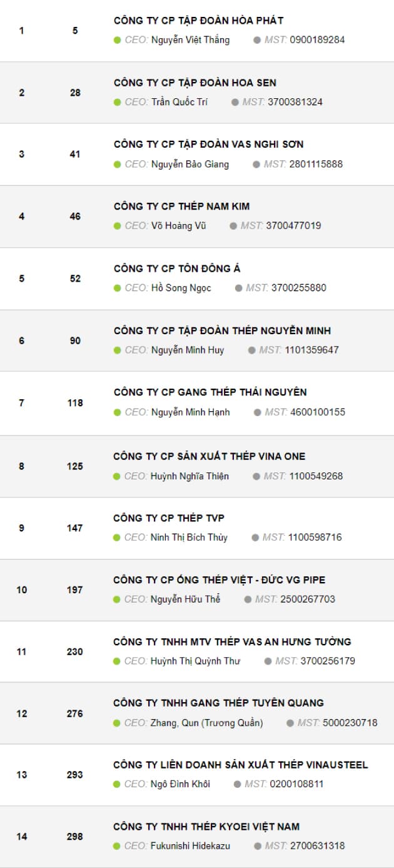394x868 pixels.
Task: Open CÔNG TY CP TẬP ĐOÀN HÒA PHÁT
Action: (x=198, y=21)
